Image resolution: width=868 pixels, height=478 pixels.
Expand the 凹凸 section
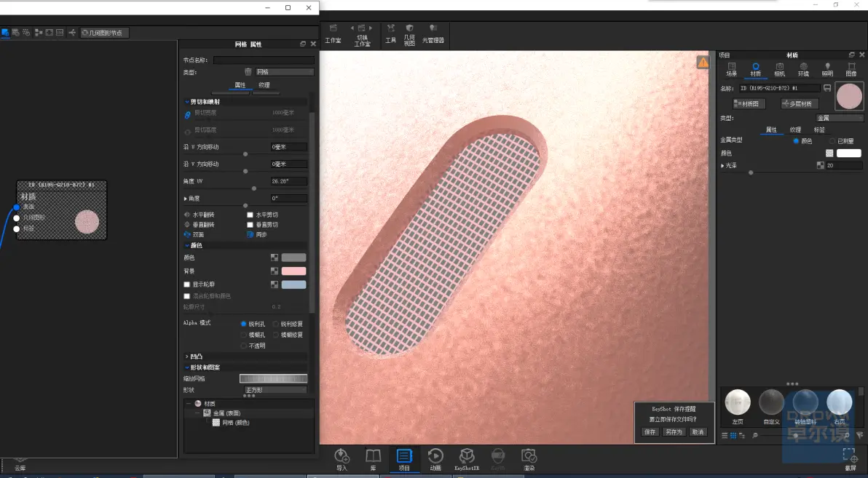[x=187, y=356]
